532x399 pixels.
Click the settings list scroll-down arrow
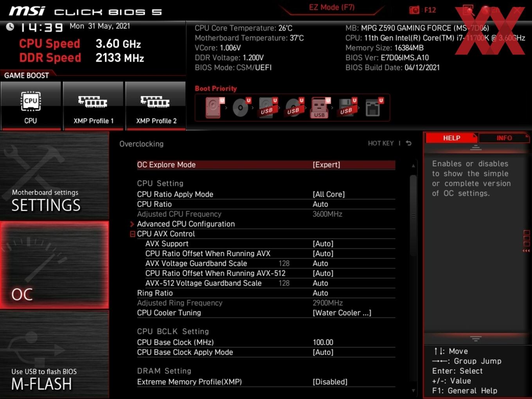click(413, 390)
